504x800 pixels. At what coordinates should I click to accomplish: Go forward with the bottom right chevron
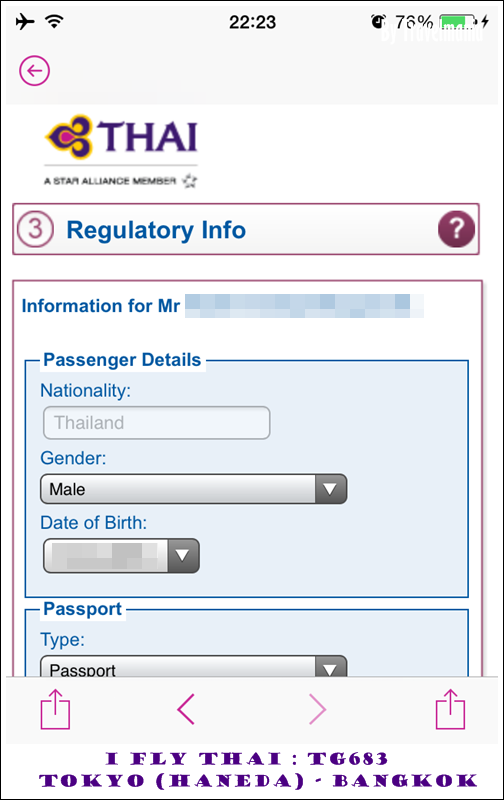tap(317, 709)
